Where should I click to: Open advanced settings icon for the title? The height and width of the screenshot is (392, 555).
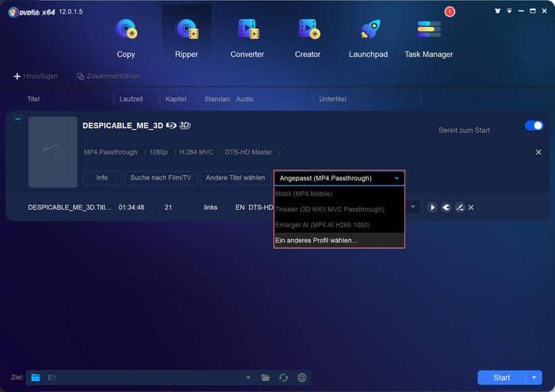pos(446,207)
